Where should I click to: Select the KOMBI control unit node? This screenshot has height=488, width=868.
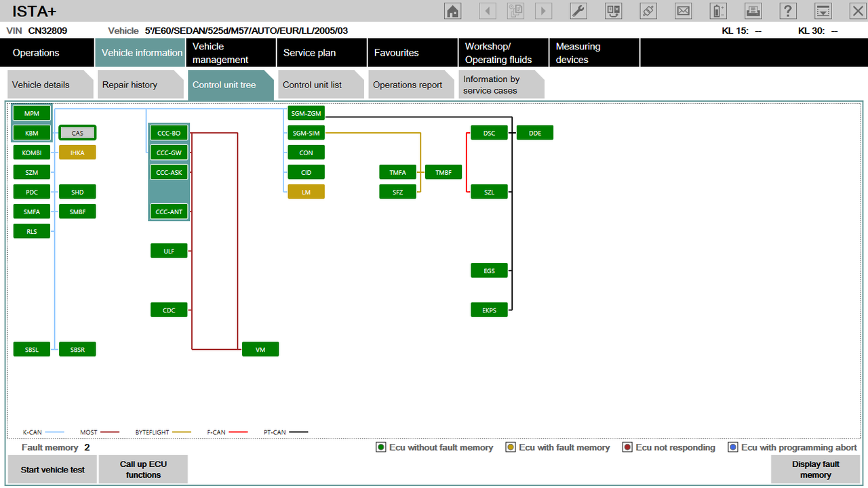point(32,152)
